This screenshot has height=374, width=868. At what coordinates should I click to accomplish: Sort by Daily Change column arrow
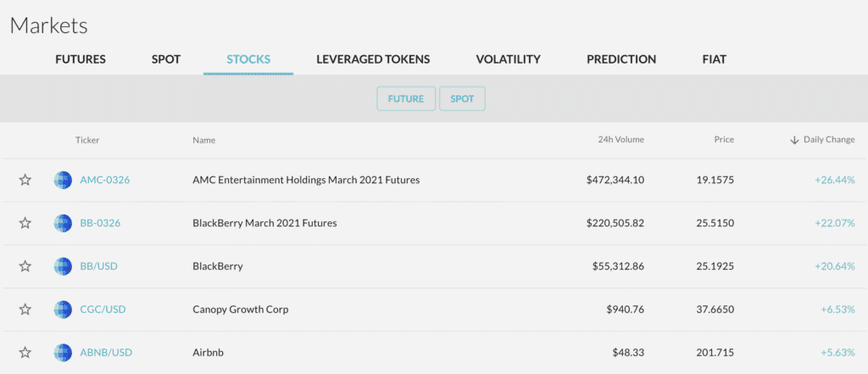(x=794, y=140)
